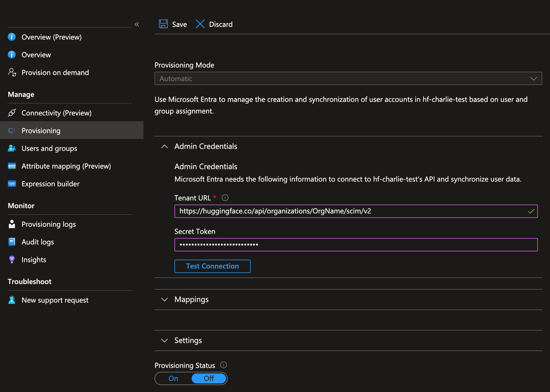Collapse the Admin Credentials section

(165, 147)
